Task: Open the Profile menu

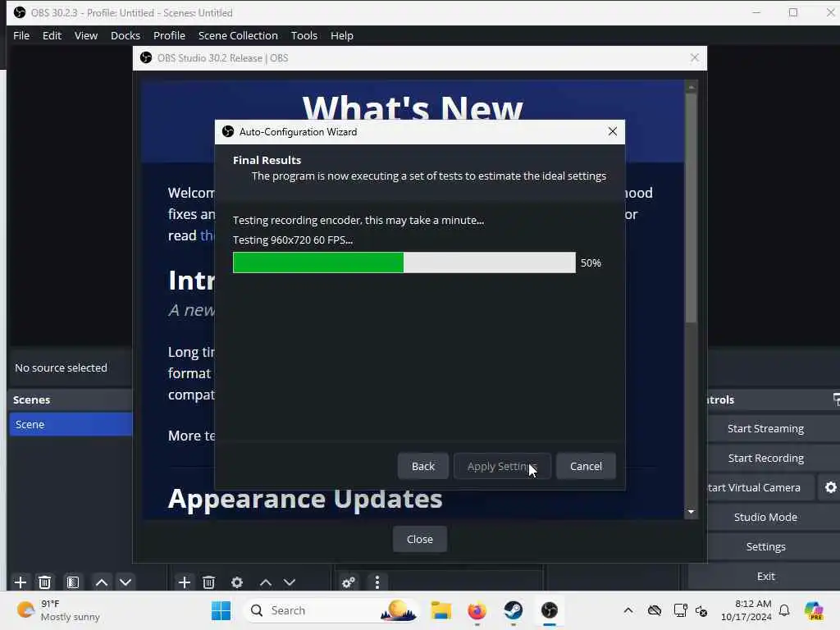Action: click(x=169, y=35)
